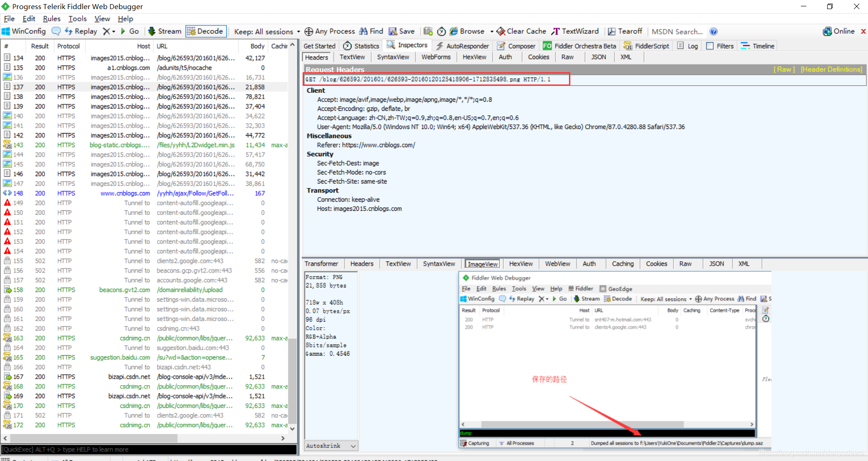Save sessions with Save icon
This screenshot has height=461, width=868.
pyautogui.click(x=402, y=31)
